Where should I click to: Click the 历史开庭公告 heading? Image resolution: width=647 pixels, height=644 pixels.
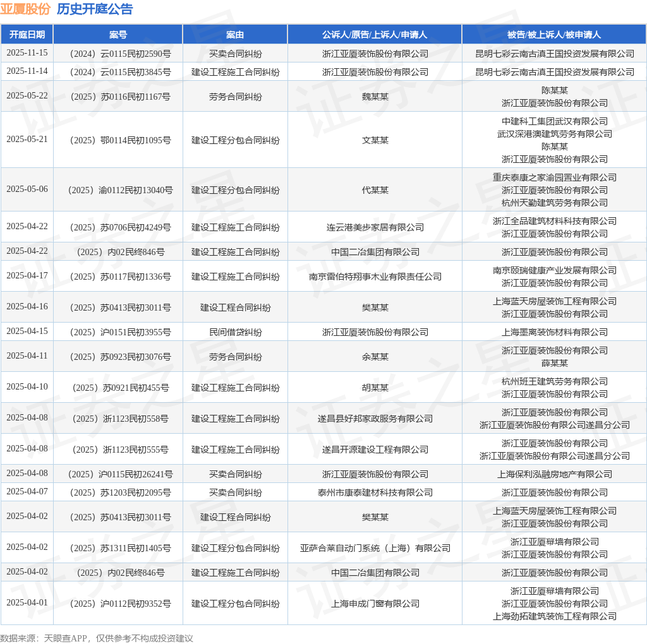pos(95,9)
